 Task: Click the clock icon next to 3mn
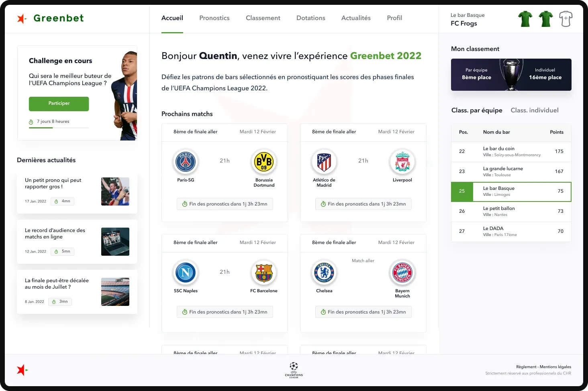coord(54,301)
